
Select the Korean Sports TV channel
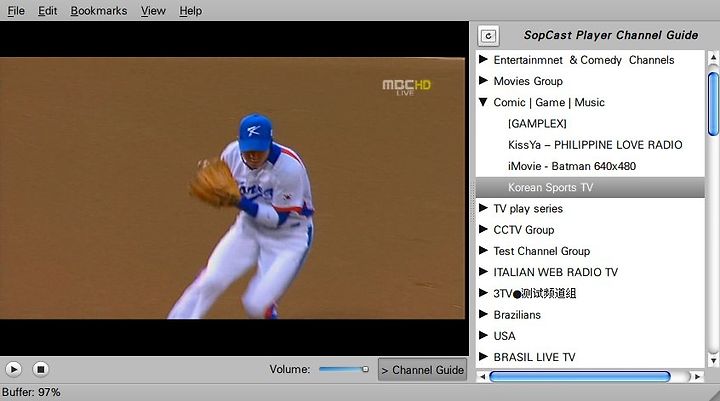click(x=590, y=187)
